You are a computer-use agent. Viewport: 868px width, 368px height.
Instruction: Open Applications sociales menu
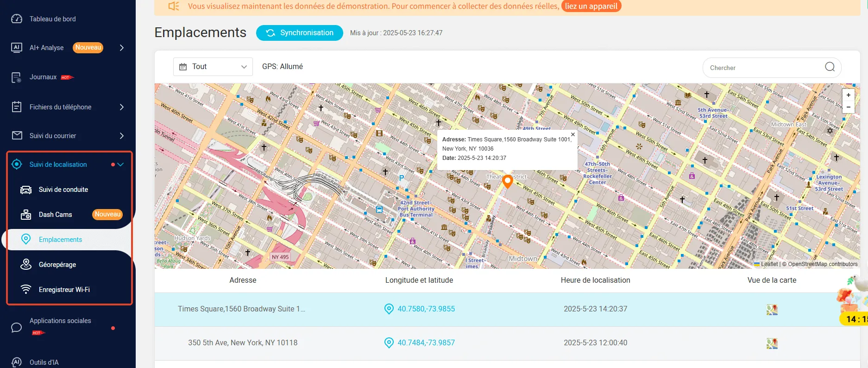click(x=60, y=321)
